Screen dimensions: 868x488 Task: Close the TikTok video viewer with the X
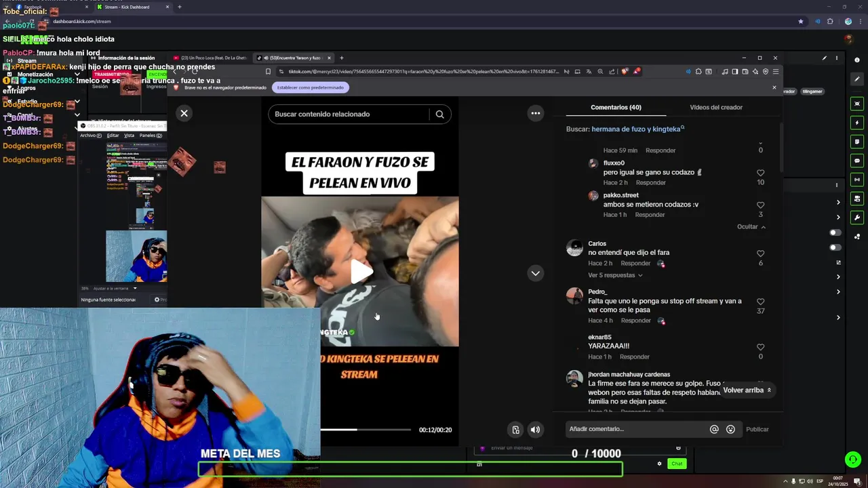tap(184, 113)
